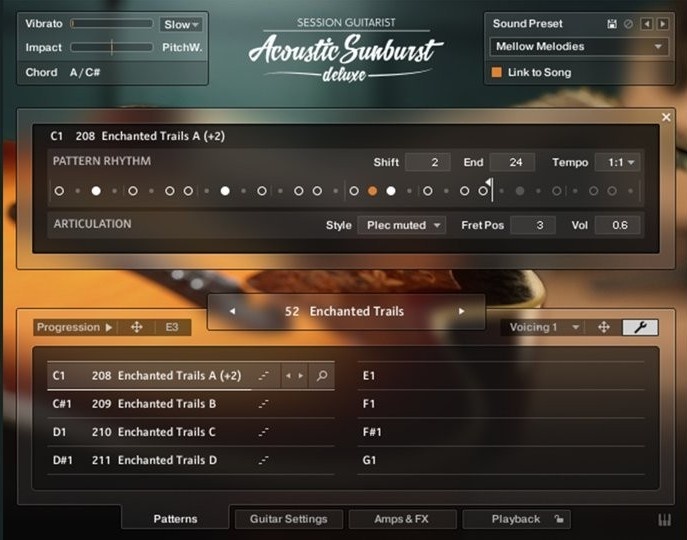Toggle the orange highlighted rhythm step
687x540 pixels.
click(372, 191)
